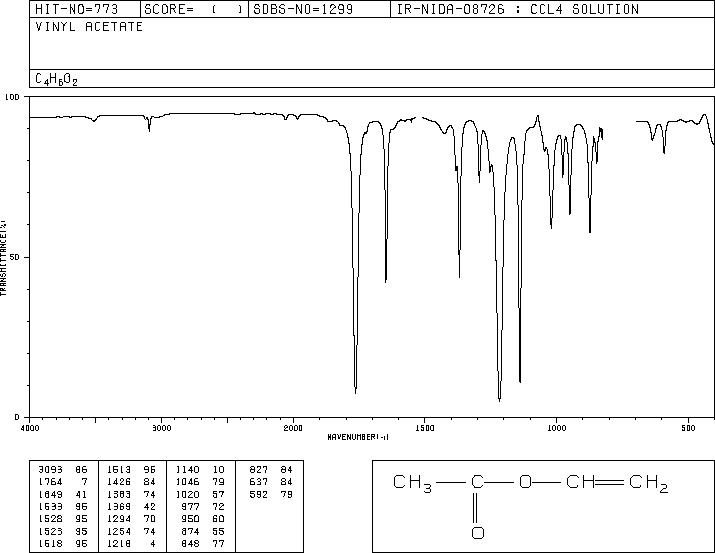Click the 848 wavenumber in peak table
The width and height of the screenshot is (715, 553).
pos(191,544)
